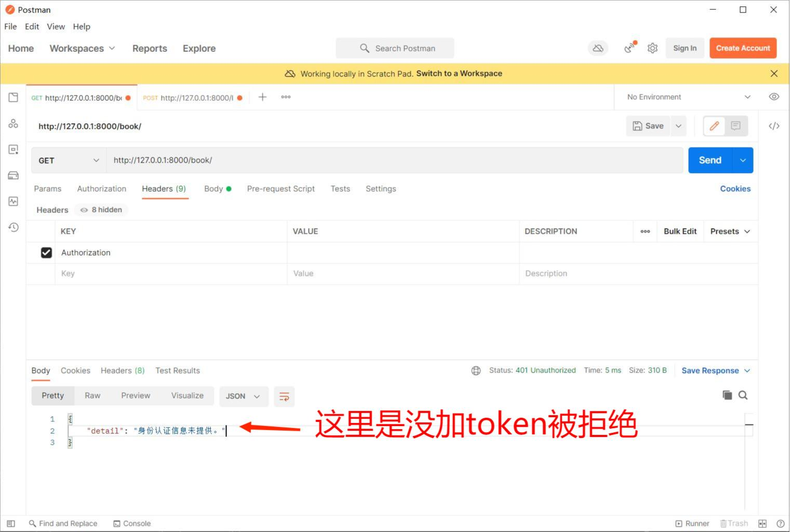Copy response body to clipboard
The image size is (790, 532).
coord(727,395)
